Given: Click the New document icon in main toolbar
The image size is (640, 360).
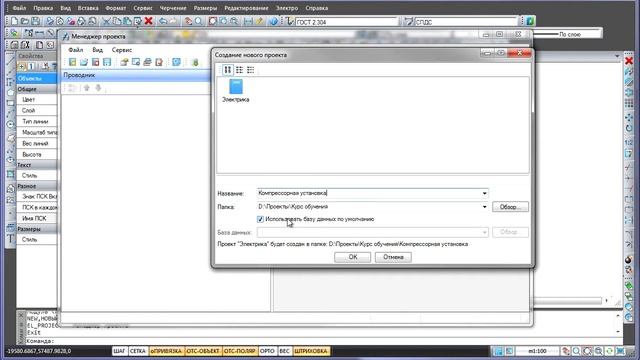Looking at the screenshot, I should coord(14,21).
